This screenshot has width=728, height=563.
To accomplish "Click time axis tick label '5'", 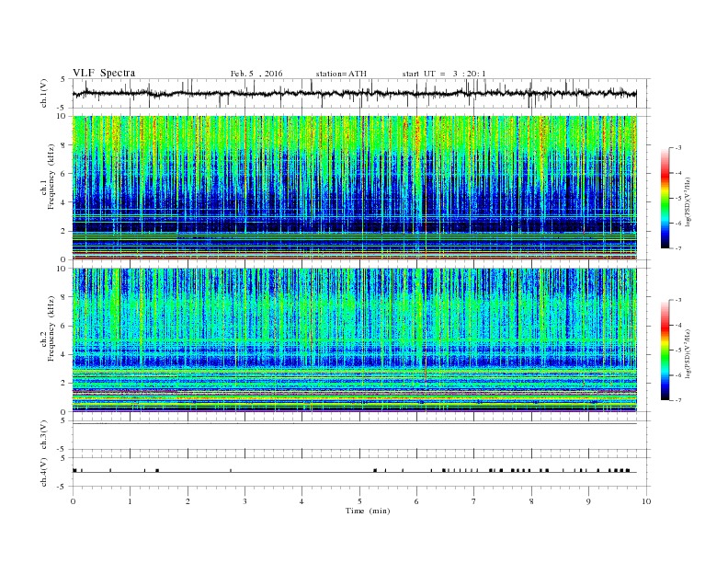I will click(359, 501).
